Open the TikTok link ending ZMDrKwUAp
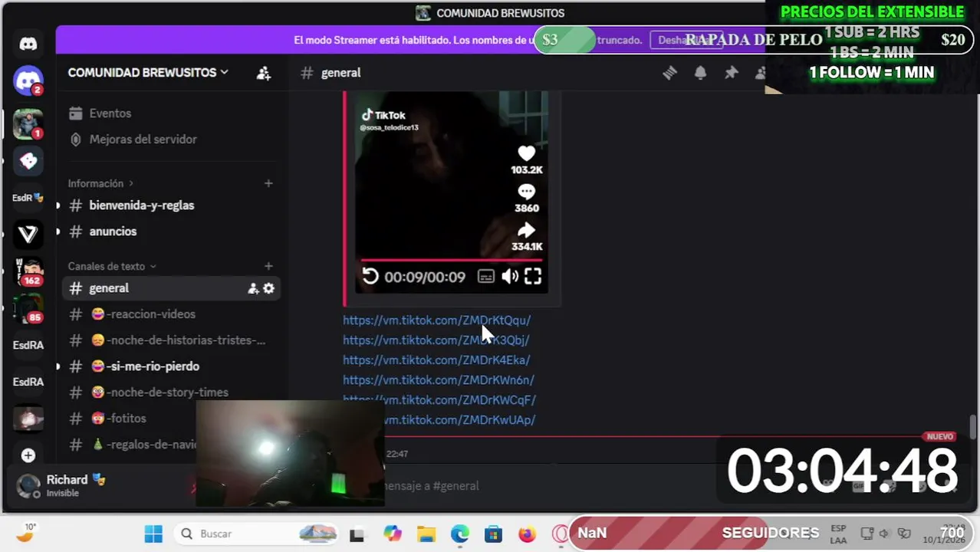The width and height of the screenshot is (980, 552). point(459,420)
